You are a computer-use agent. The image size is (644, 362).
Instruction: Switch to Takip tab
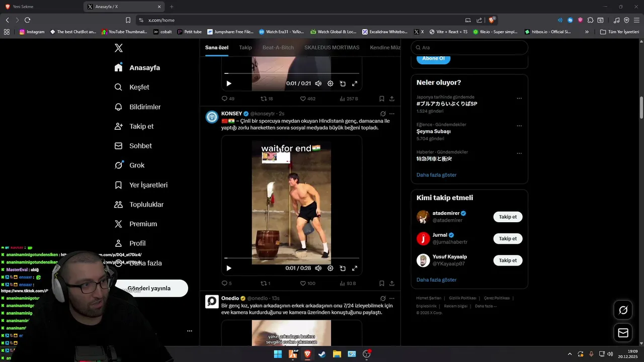pyautogui.click(x=246, y=47)
